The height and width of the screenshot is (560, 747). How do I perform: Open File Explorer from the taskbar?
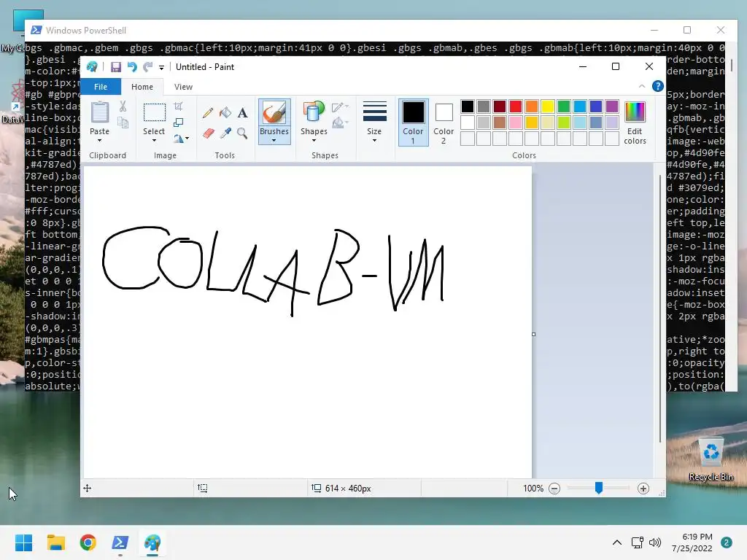click(x=55, y=542)
